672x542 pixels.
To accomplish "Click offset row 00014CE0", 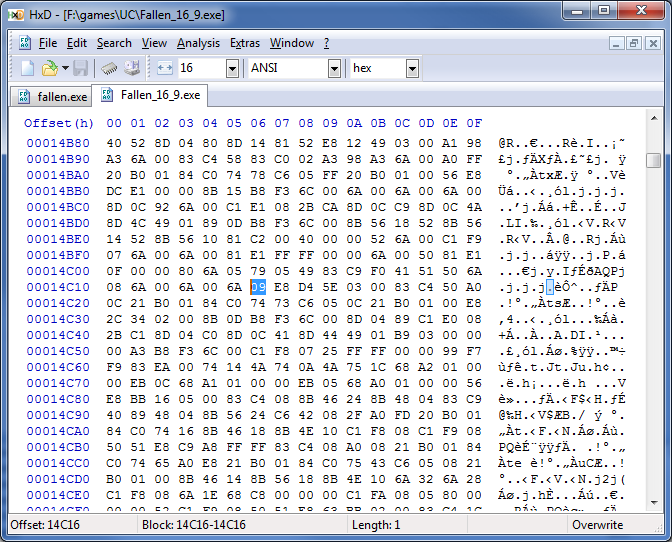I will coord(58,495).
